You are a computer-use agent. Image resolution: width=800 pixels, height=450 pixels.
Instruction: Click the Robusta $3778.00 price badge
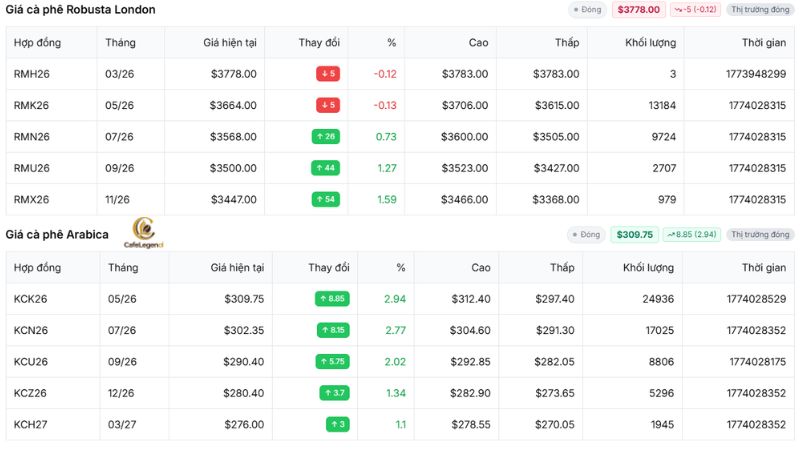point(639,10)
